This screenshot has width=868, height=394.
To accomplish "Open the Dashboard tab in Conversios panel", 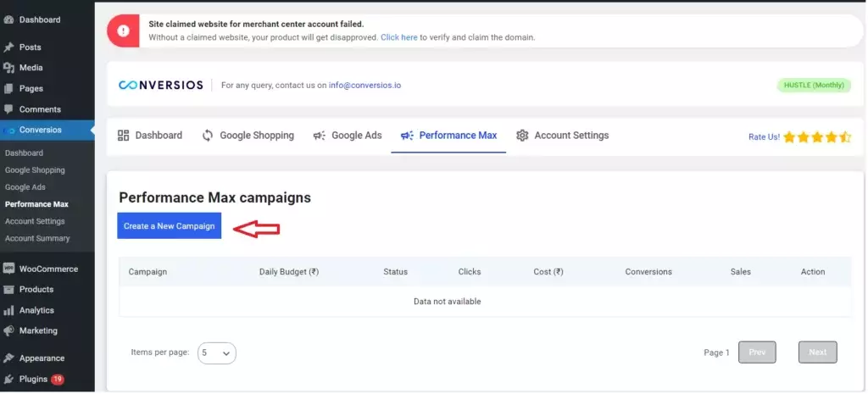I will click(150, 136).
